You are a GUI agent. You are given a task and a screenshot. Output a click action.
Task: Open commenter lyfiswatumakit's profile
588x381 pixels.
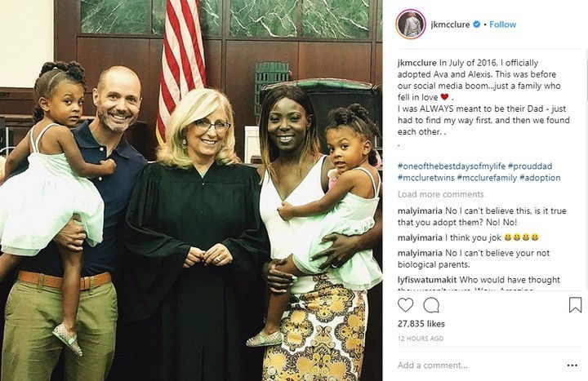click(x=427, y=280)
